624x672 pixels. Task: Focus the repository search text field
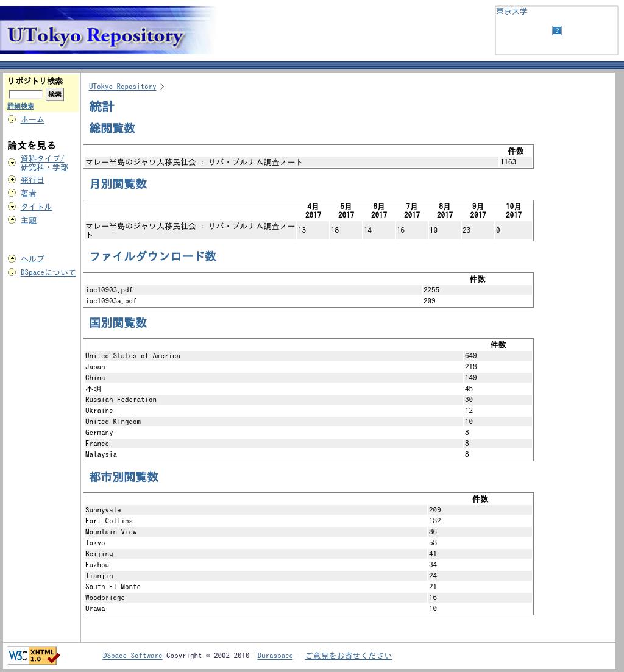point(26,94)
